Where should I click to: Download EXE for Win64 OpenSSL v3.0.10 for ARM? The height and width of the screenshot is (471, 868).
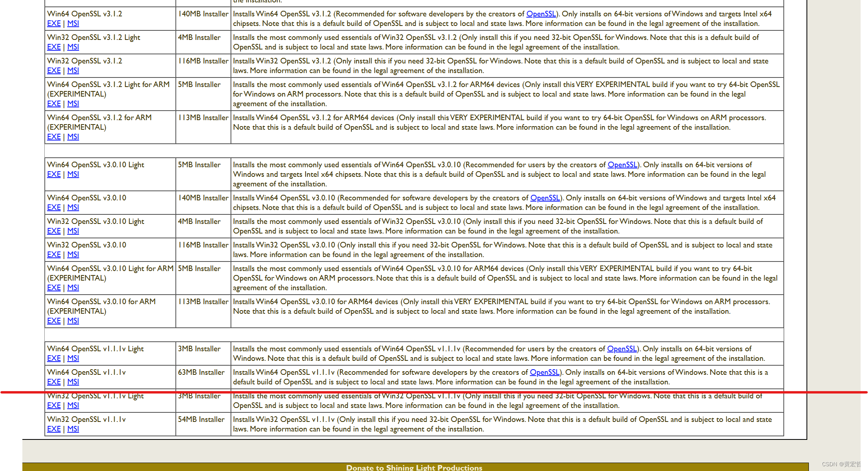pyautogui.click(x=54, y=321)
